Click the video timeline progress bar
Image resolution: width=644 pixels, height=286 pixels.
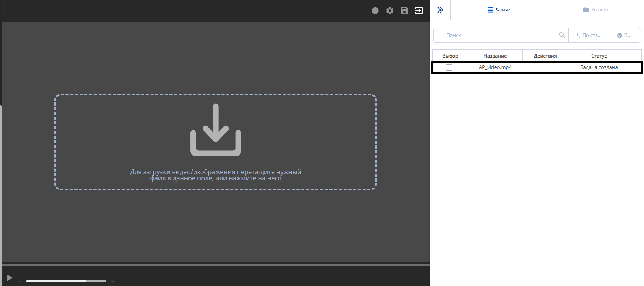click(216, 265)
